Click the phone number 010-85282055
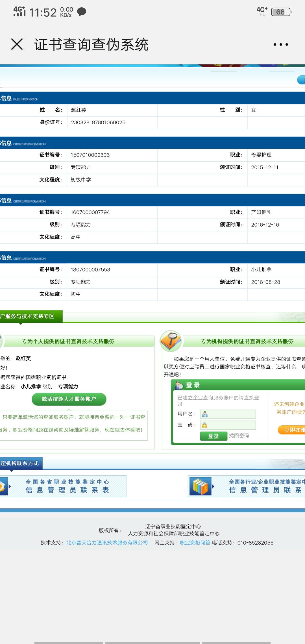 tap(255, 543)
